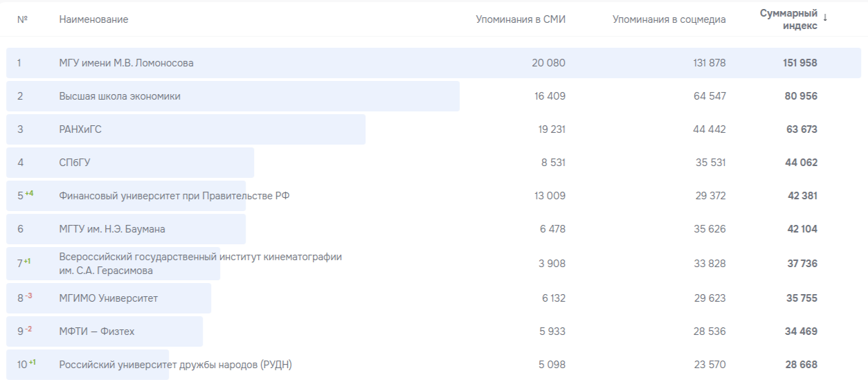Screen dimensions: 868x382
Task: Sort table by Суммарный индекс header
Action: pyautogui.click(x=788, y=19)
